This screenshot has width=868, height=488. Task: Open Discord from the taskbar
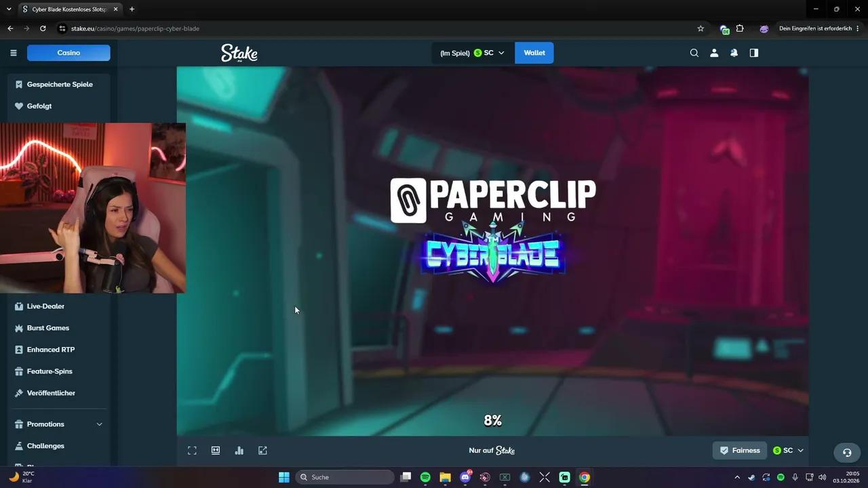click(x=465, y=477)
